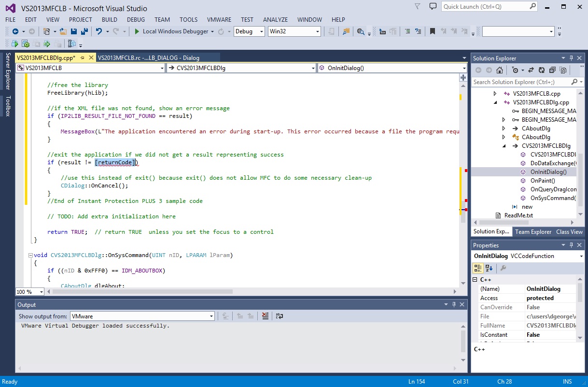588x387 pixels.
Task: Click the Save All icon
Action: click(84, 31)
